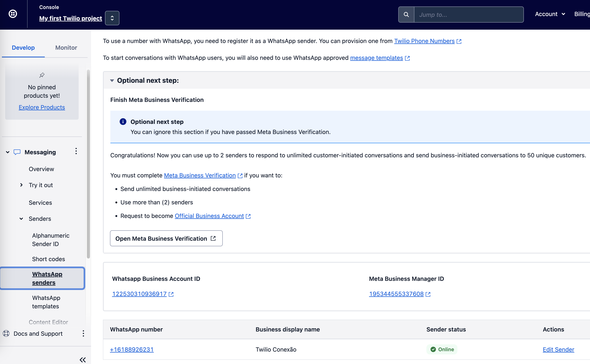Click the Business display name column header
This screenshot has width=590, height=364.
coord(288,329)
